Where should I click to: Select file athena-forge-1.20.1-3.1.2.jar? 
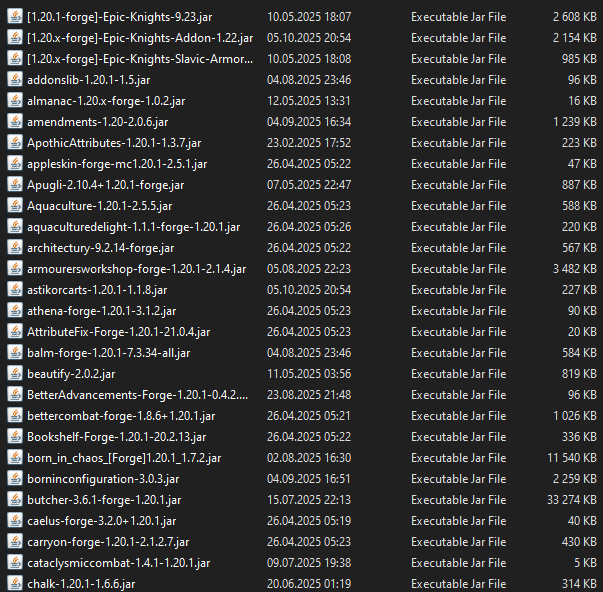coord(102,311)
